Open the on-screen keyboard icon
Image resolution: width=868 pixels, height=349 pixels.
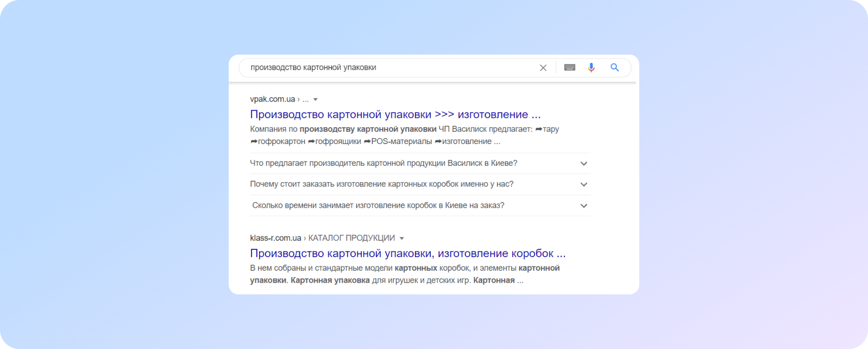click(x=570, y=68)
